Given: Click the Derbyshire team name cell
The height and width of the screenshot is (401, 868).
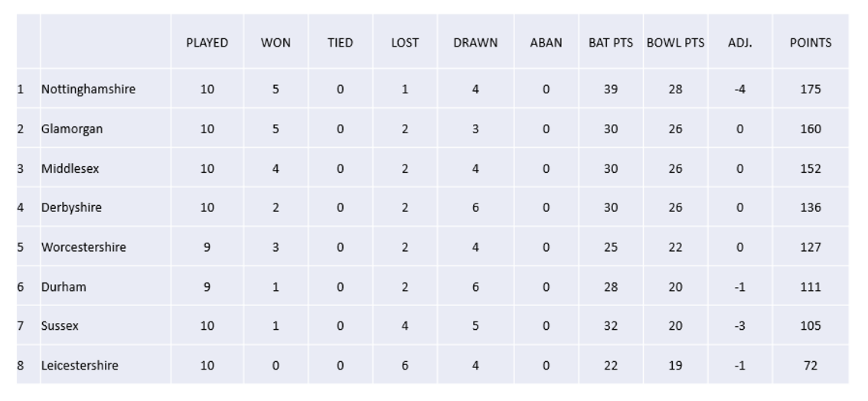Looking at the screenshot, I should tap(71, 207).
